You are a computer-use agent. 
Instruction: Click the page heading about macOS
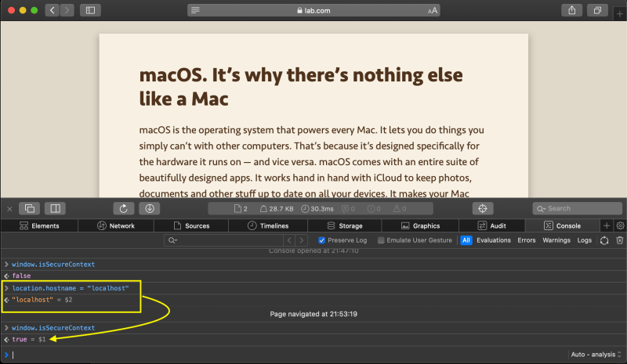click(x=301, y=87)
